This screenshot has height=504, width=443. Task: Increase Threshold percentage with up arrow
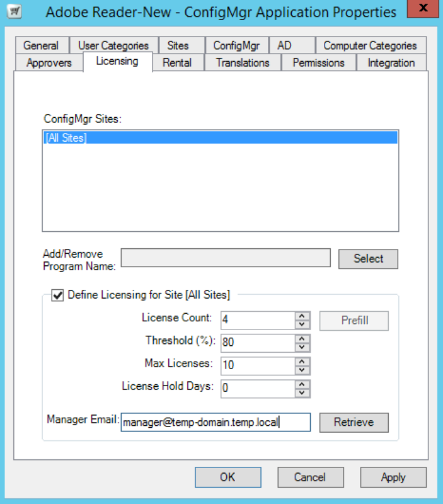pos(302,338)
